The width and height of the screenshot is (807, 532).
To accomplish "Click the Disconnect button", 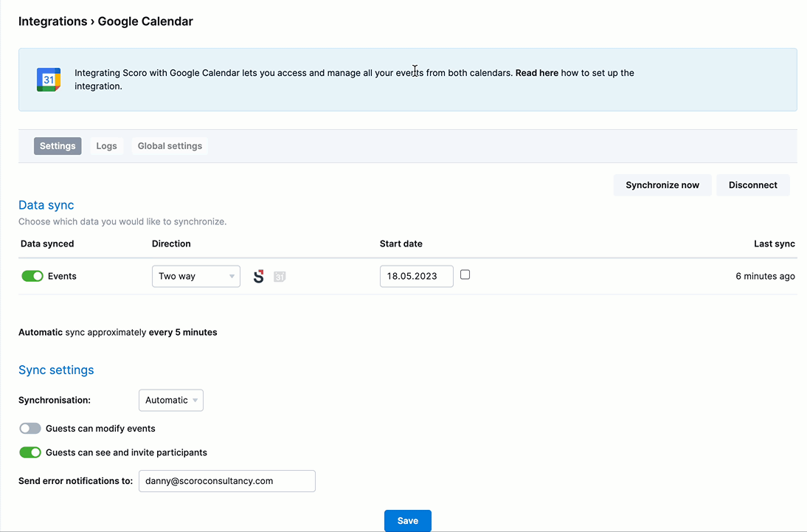I will point(753,185).
